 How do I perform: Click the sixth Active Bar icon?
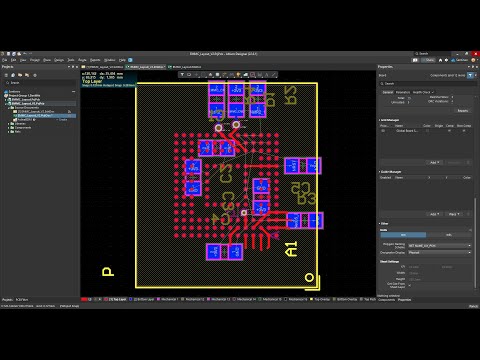point(217,75)
